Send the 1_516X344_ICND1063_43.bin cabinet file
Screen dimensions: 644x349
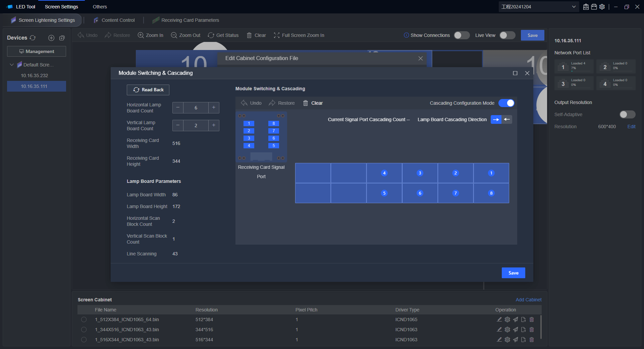(516, 340)
